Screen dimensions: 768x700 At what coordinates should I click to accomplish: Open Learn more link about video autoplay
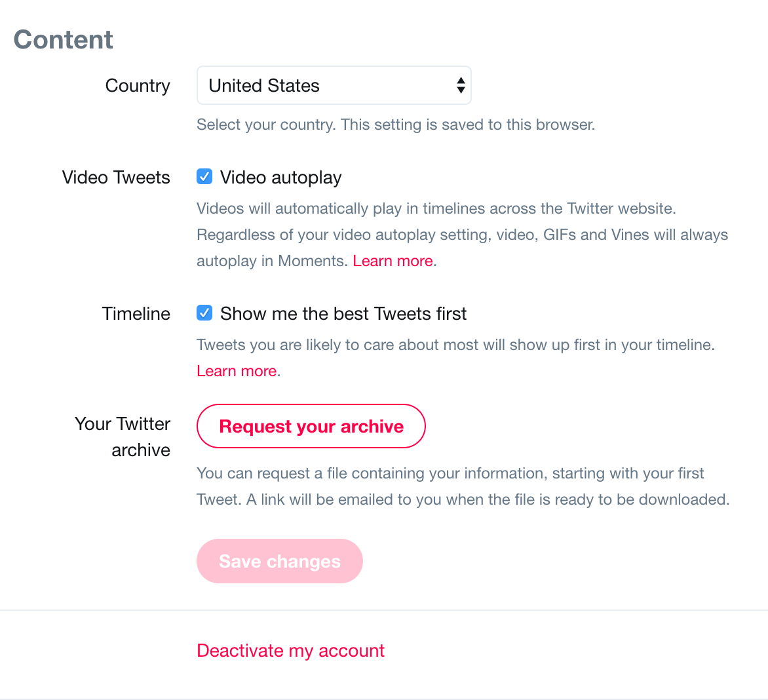393,261
